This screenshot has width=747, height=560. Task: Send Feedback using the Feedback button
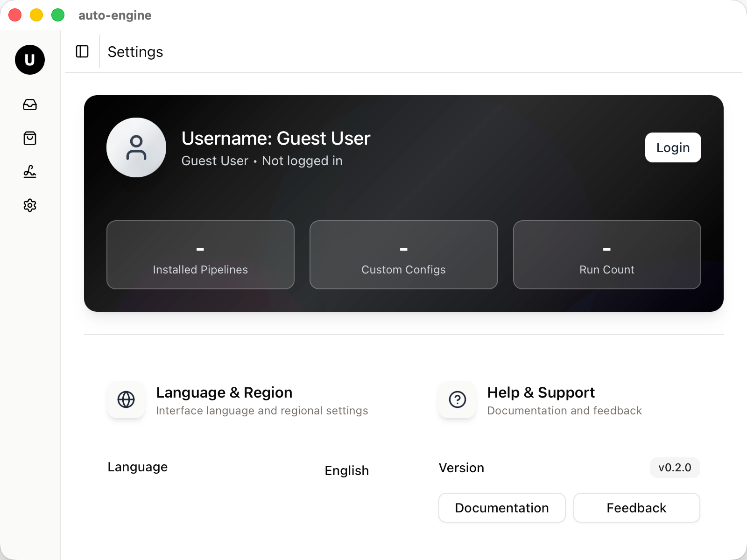[636, 508]
